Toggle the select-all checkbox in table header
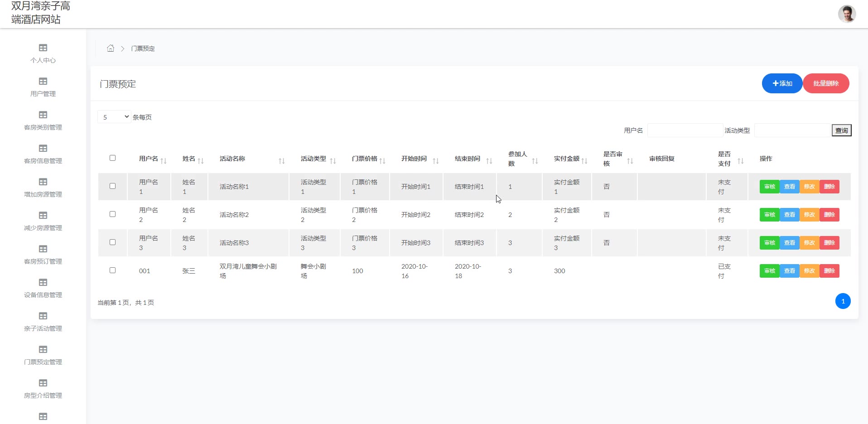This screenshot has width=868, height=424. [112, 158]
